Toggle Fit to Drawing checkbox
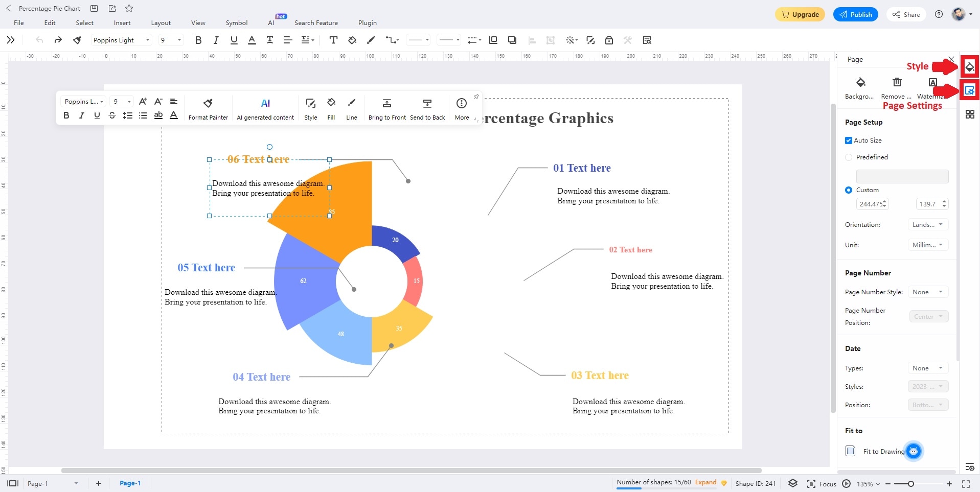Viewport: 980px width, 492px height. (850, 451)
